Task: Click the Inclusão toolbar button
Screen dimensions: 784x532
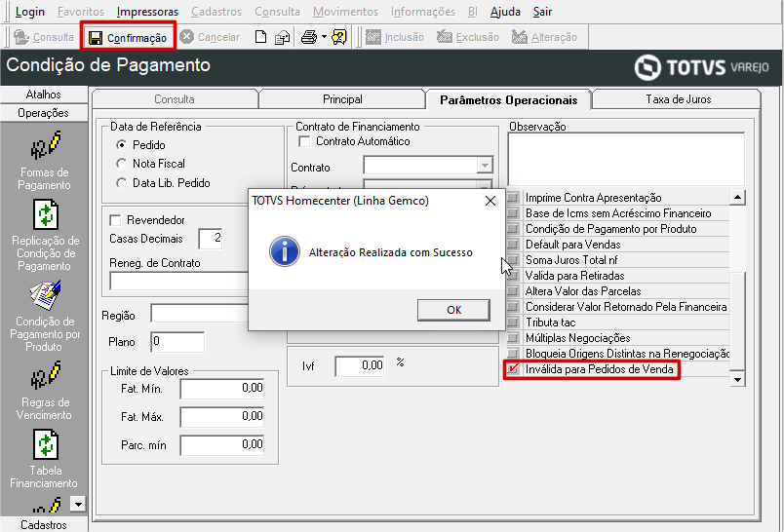Action: tap(395, 37)
